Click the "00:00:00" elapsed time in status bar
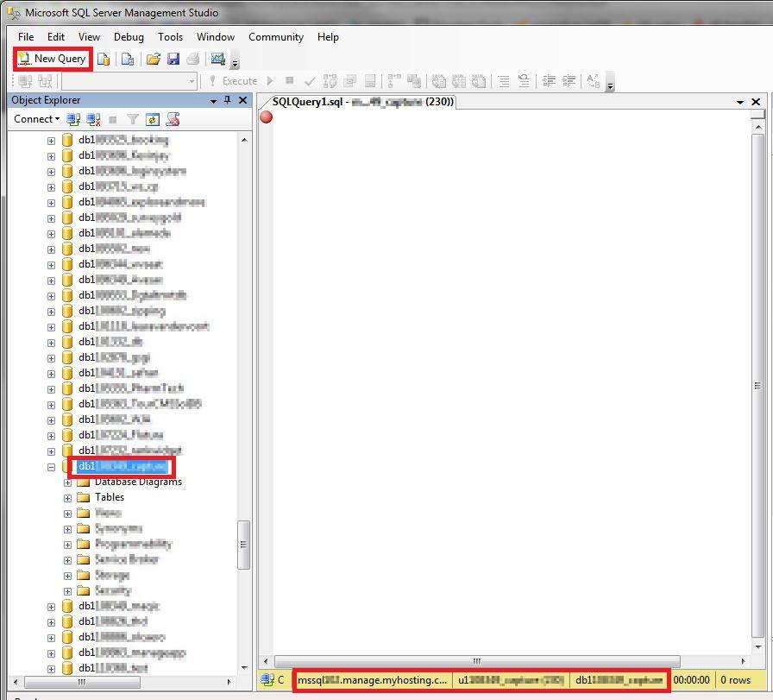The image size is (773, 700). [691, 680]
